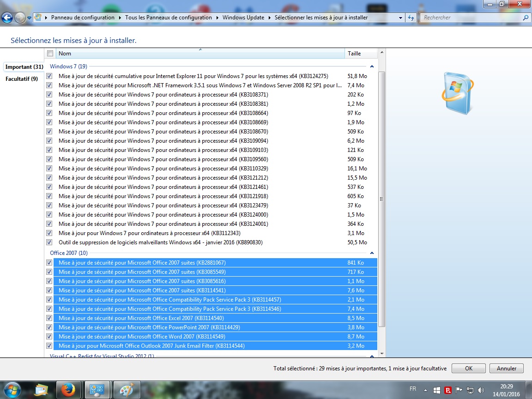532x399 pixels.
Task: Untick the Office Excel 2007 KB3114540 checkbox
Action: (x=49, y=318)
